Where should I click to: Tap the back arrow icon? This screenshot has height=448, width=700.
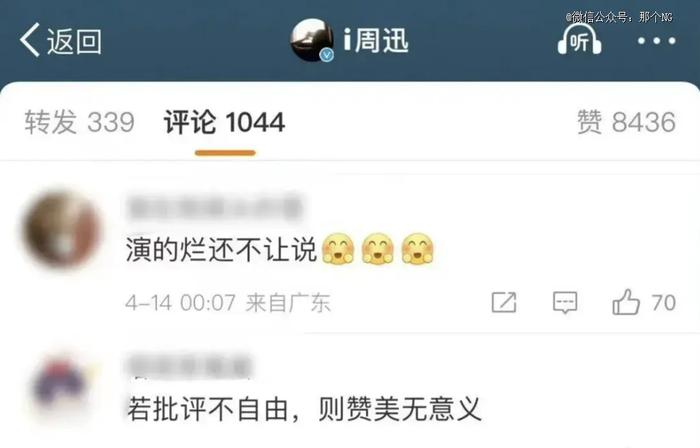(29, 40)
